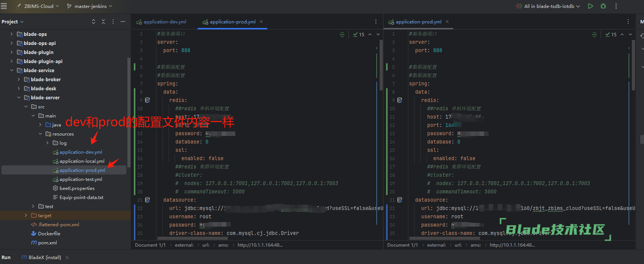Go to next highlighted problem in left editor
This screenshot has width=644, height=264.
pos(378,34)
